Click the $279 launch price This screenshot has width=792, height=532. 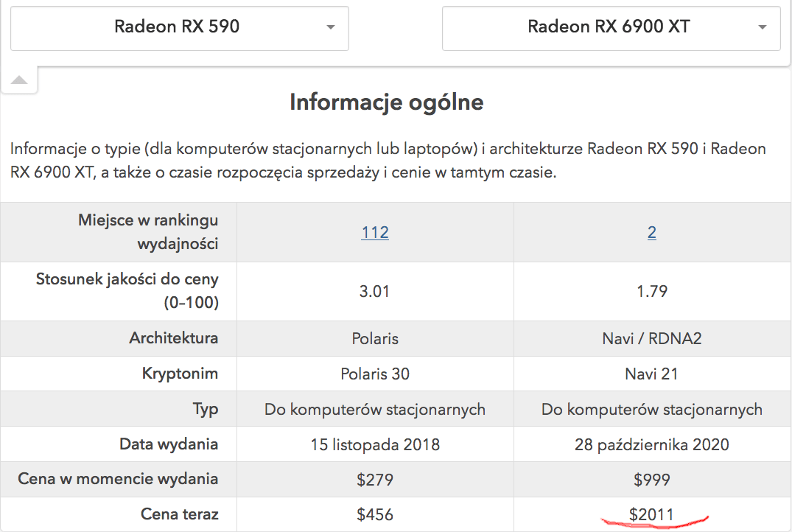click(x=375, y=480)
